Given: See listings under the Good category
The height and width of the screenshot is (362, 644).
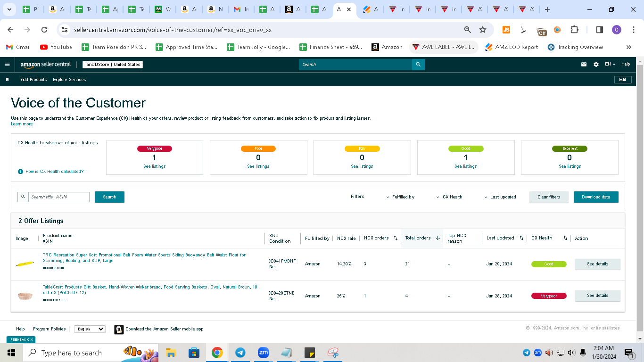Looking at the screenshot, I should coord(466,166).
